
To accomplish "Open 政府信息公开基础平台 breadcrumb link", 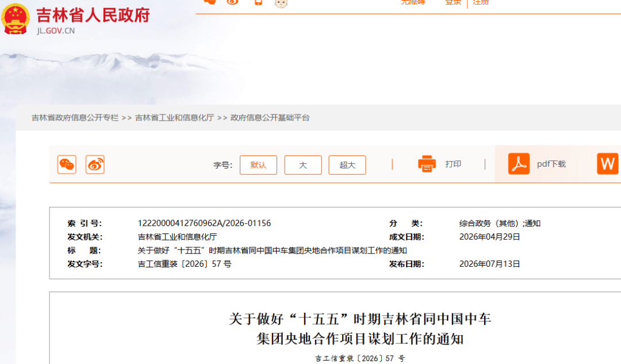I will (270, 118).
